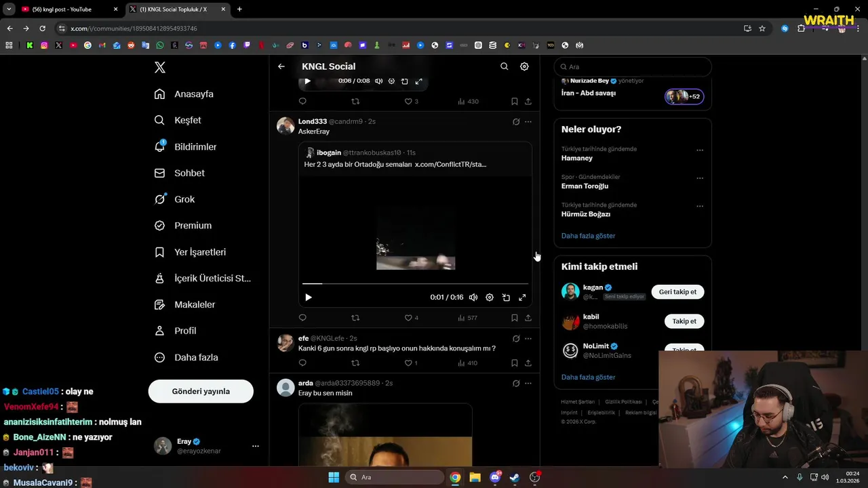Open options for Hürmüz Boğazı trend
The image size is (868, 488).
tap(700, 206)
